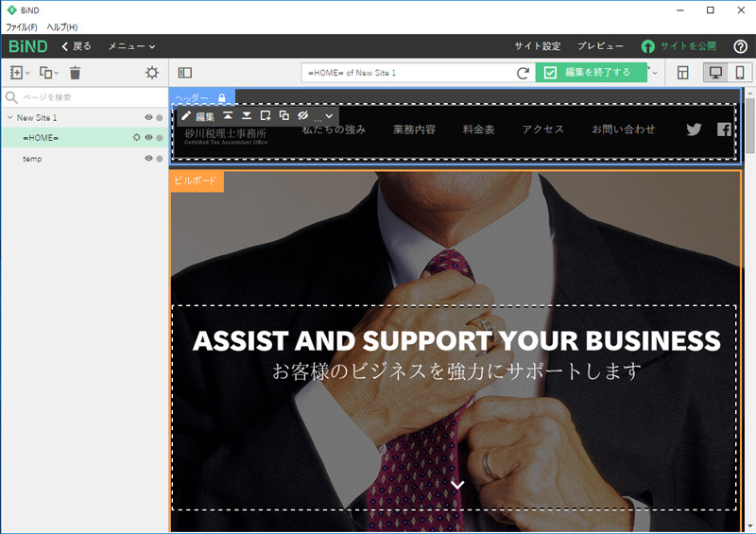Click お問い合わせ nav item
The width and height of the screenshot is (756, 534).
624,129
